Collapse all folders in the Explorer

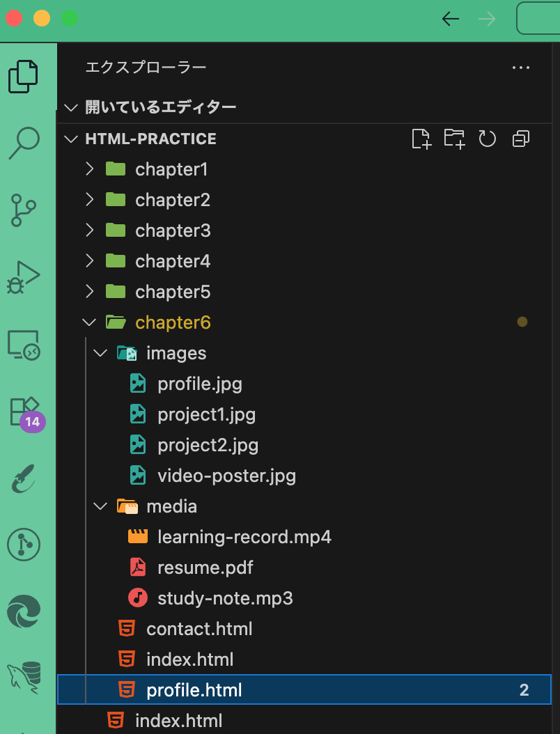pos(520,139)
